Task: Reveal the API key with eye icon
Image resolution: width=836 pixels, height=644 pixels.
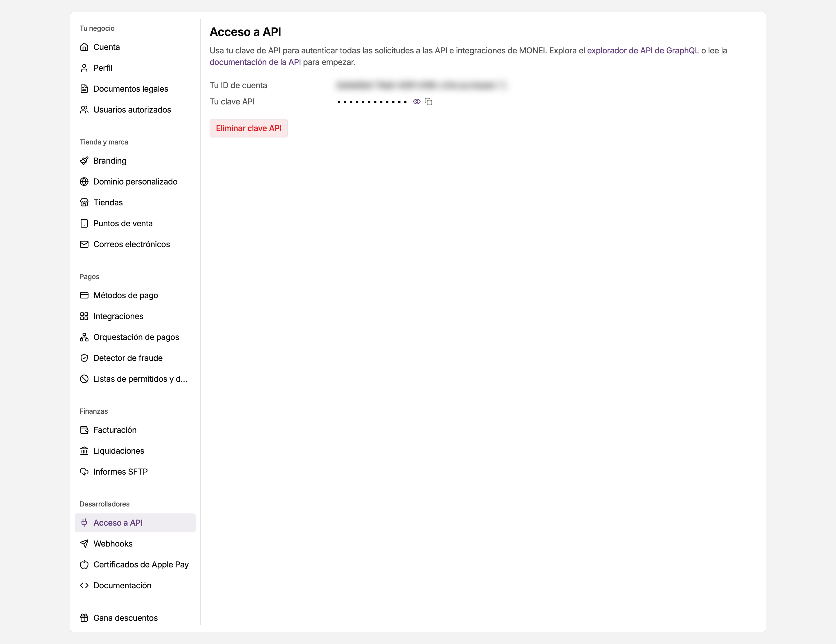Action: tap(417, 102)
